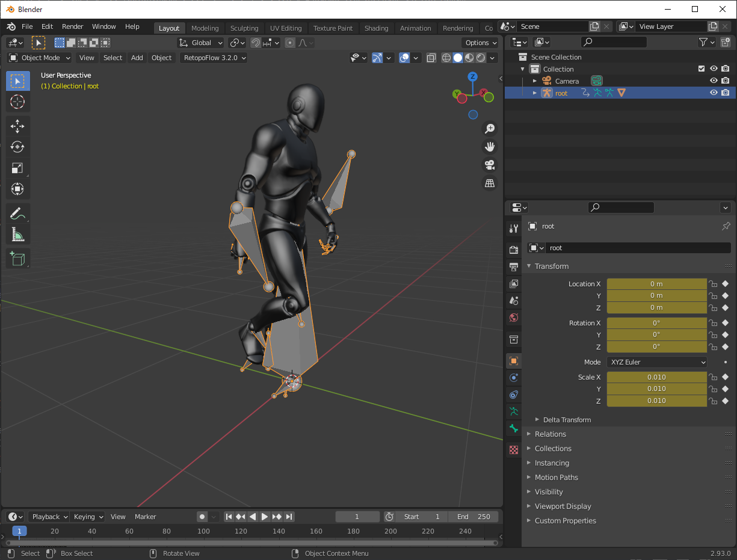This screenshot has height=560, width=737.
Task: Open the World properties tab
Action: point(514,317)
